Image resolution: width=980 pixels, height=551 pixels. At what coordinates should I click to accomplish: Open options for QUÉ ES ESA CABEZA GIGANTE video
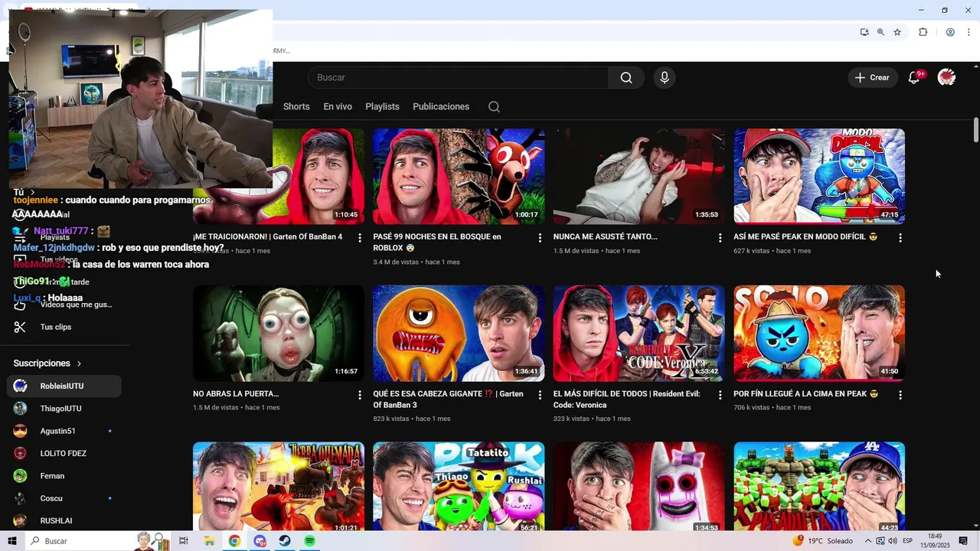coord(540,395)
